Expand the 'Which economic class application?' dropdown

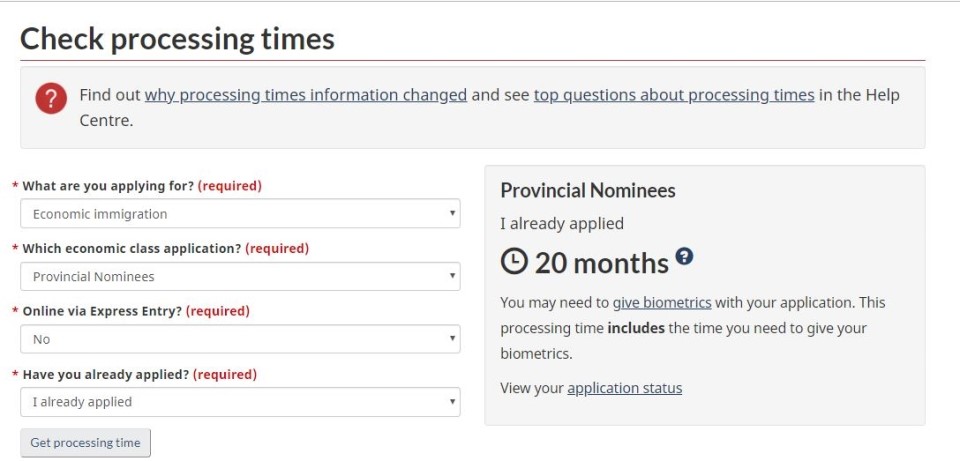240,277
